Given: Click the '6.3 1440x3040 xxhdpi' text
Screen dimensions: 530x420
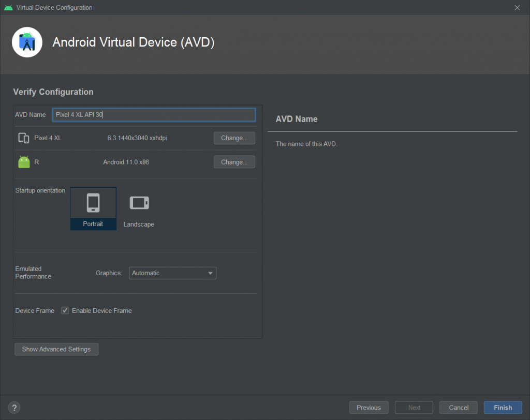Looking at the screenshot, I should click(x=137, y=138).
